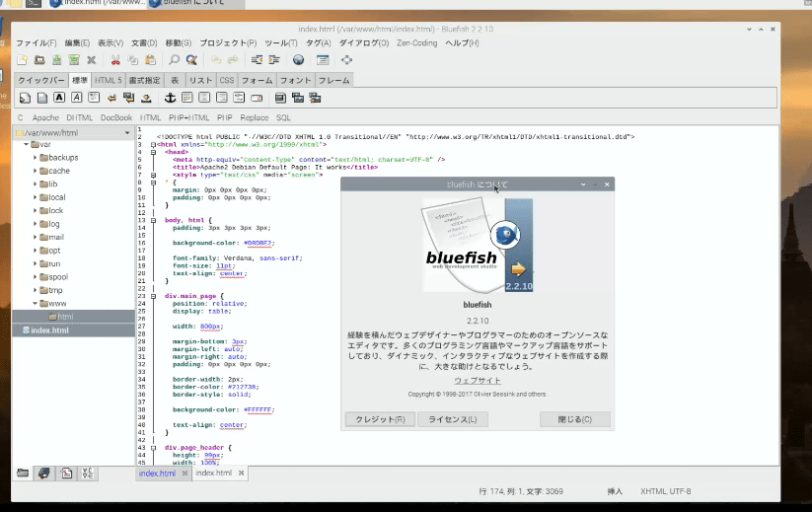Collapse the www folder
Image resolution: width=812 pixels, height=512 pixels.
pos(36,304)
